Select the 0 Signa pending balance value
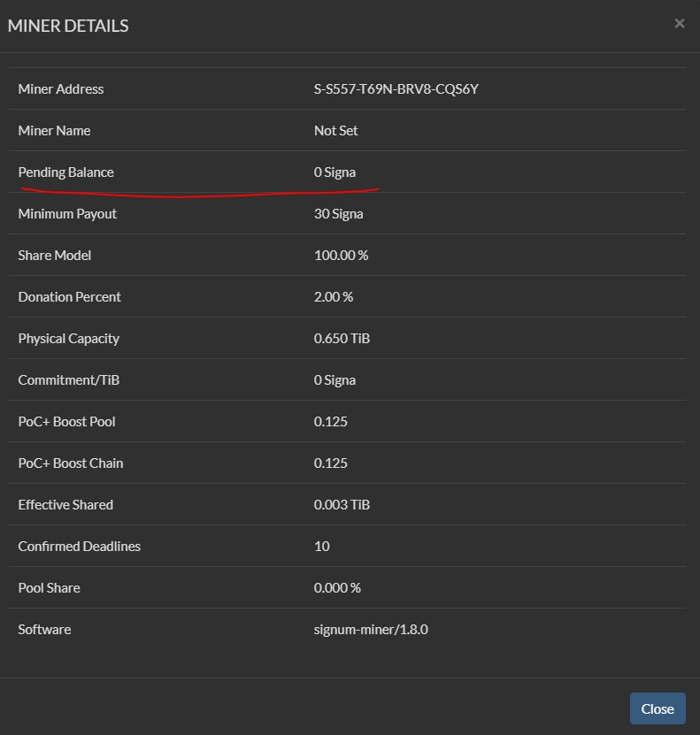The width and height of the screenshot is (700, 735). tap(335, 172)
